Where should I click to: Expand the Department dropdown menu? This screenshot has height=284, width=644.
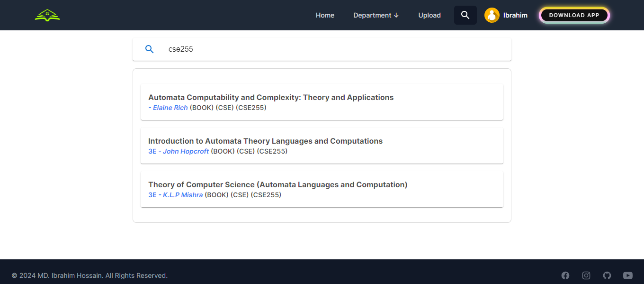click(376, 15)
